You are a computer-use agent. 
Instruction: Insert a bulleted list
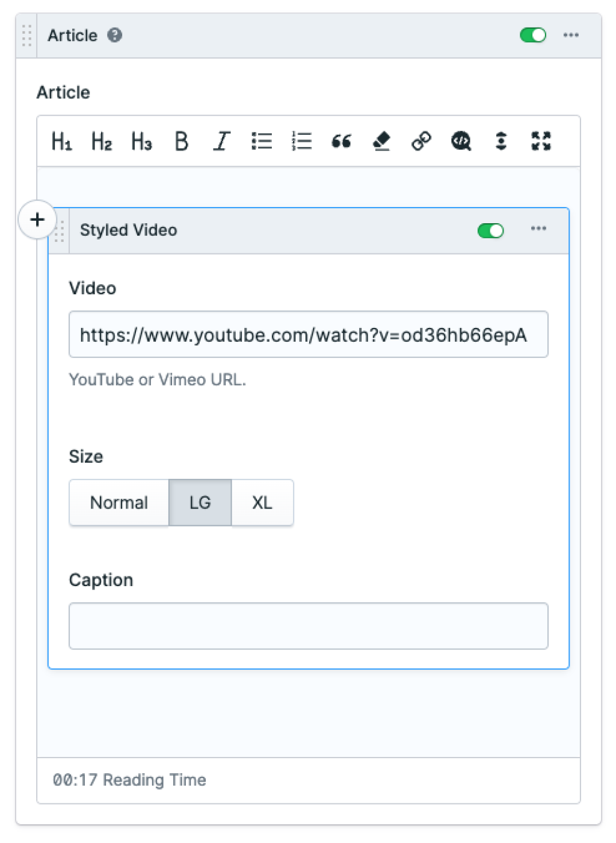(261, 141)
